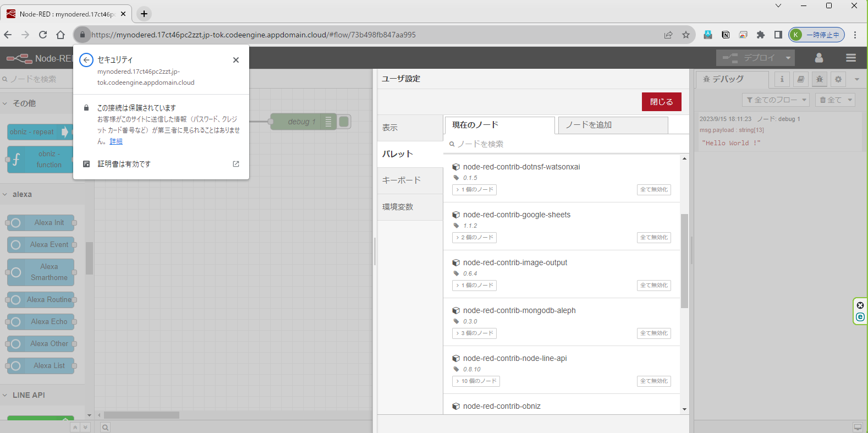
Task: Open the sidebar tabs dropdown arrow
Action: pos(857,79)
